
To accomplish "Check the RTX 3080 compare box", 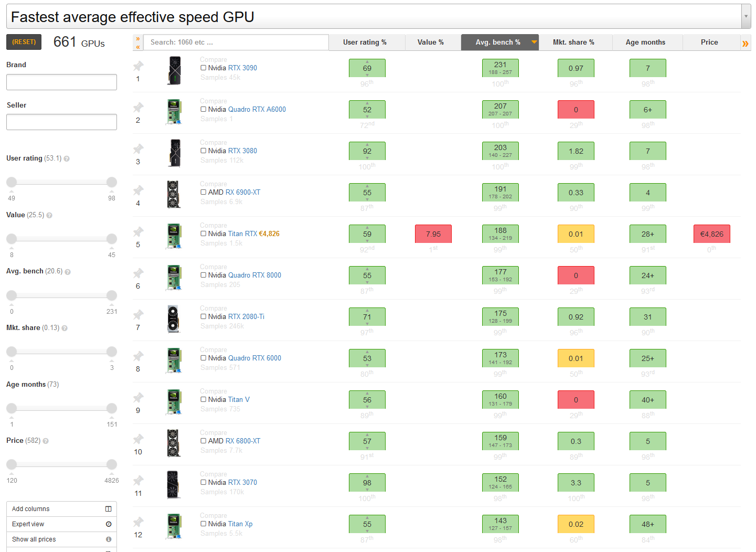I will point(203,151).
